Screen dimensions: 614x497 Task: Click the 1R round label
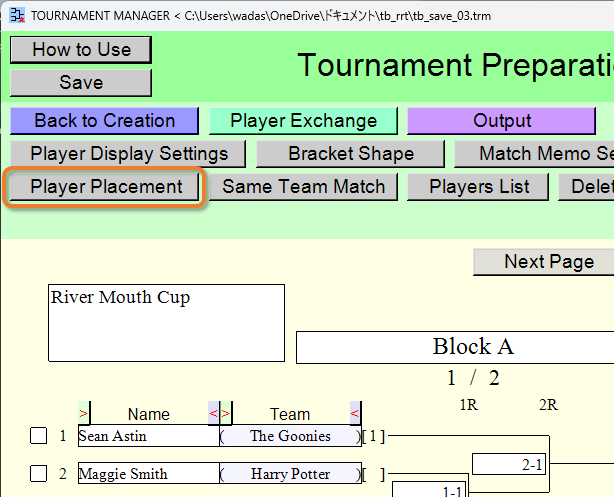[x=469, y=405]
